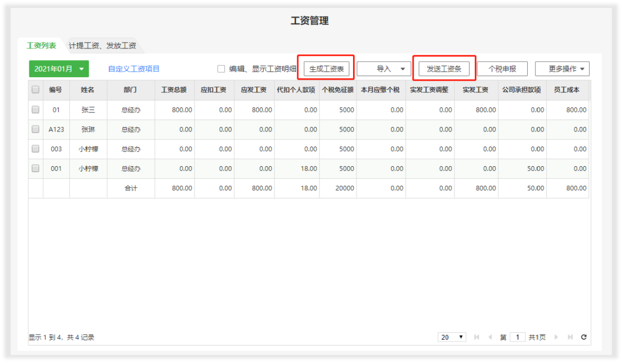Click the 生成工资表 button

pyautogui.click(x=326, y=69)
